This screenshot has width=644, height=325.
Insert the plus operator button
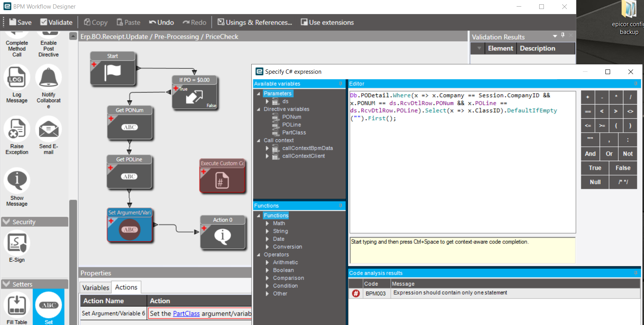coord(588,97)
